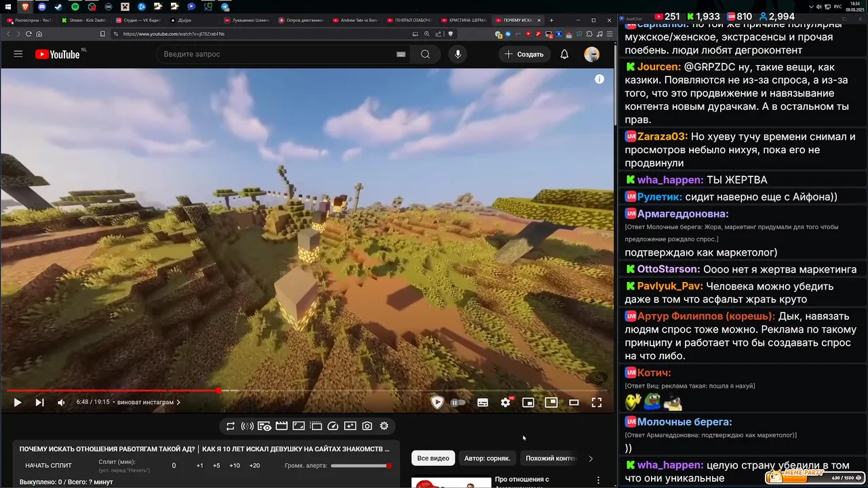Open player settings gear
The image size is (868, 488).
coord(506,403)
